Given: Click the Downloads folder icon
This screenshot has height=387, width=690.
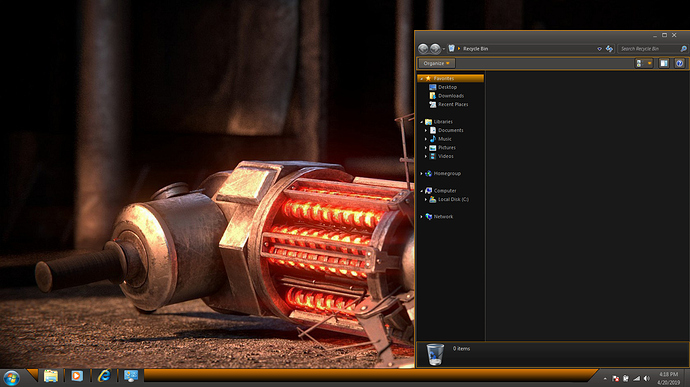Looking at the screenshot, I should 433,96.
